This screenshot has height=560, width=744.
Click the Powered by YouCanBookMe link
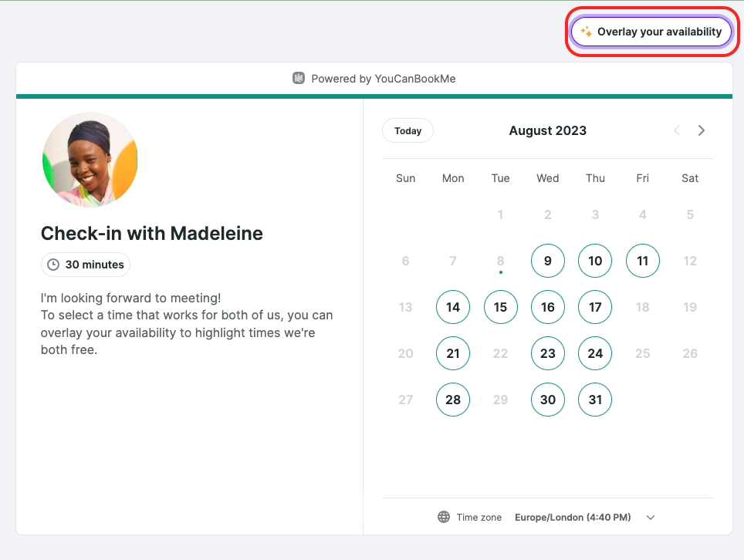pos(374,79)
